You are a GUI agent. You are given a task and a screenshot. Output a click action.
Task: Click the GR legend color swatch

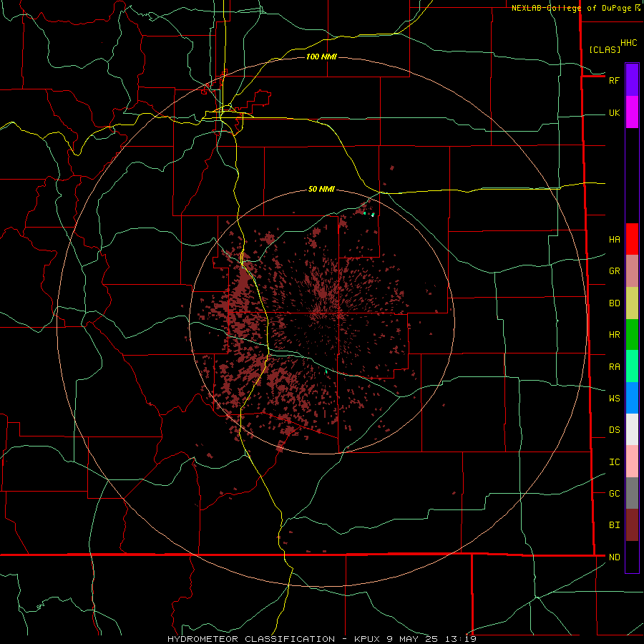[632, 271]
